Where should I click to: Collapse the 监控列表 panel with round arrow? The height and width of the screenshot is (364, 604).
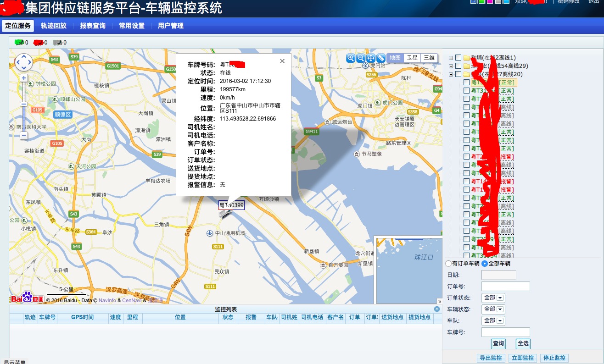click(x=437, y=309)
